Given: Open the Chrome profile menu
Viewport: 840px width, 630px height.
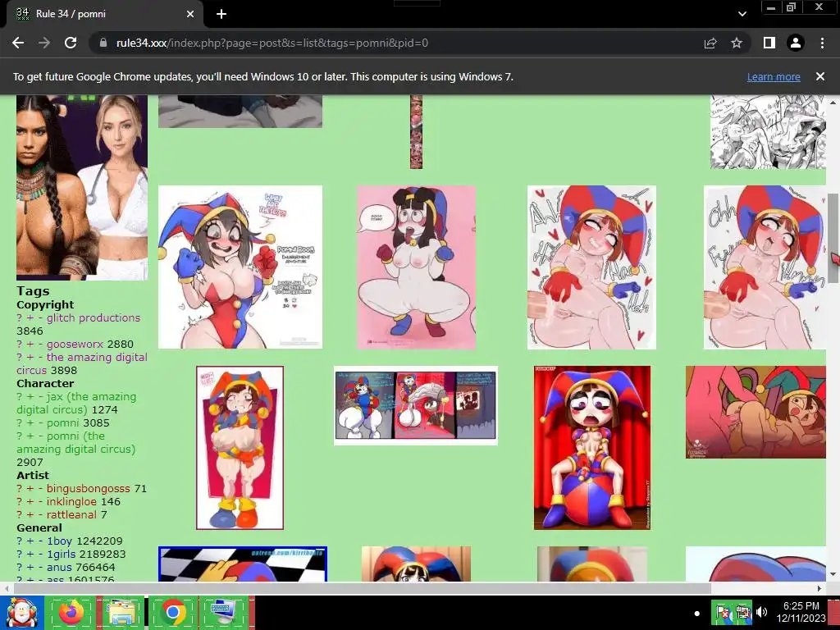Looking at the screenshot, I should pos(796,43).
